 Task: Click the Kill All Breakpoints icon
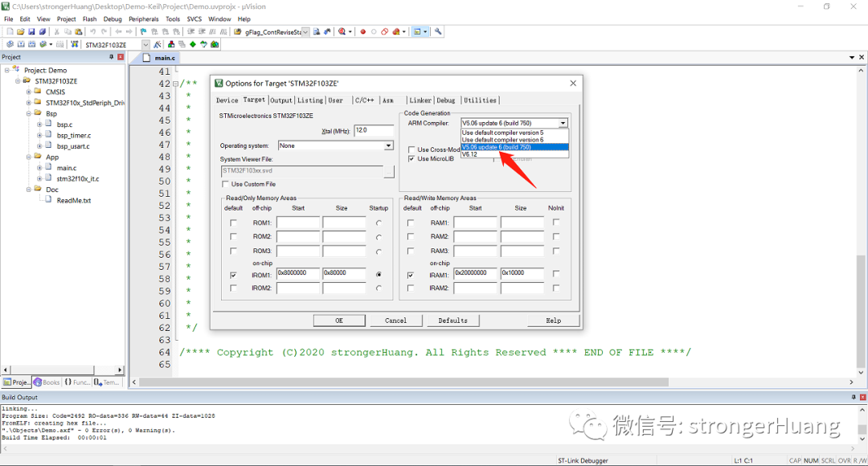click(395, 31)
